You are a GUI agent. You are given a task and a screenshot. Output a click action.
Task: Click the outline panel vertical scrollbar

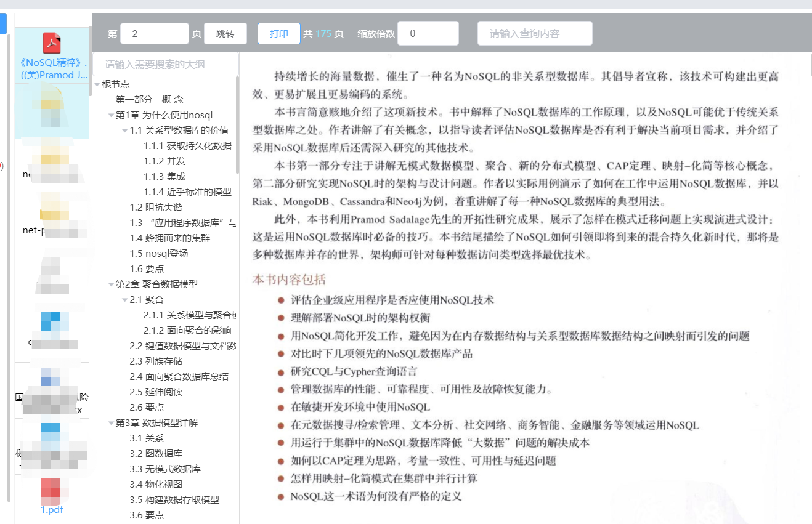pos(237,125)
